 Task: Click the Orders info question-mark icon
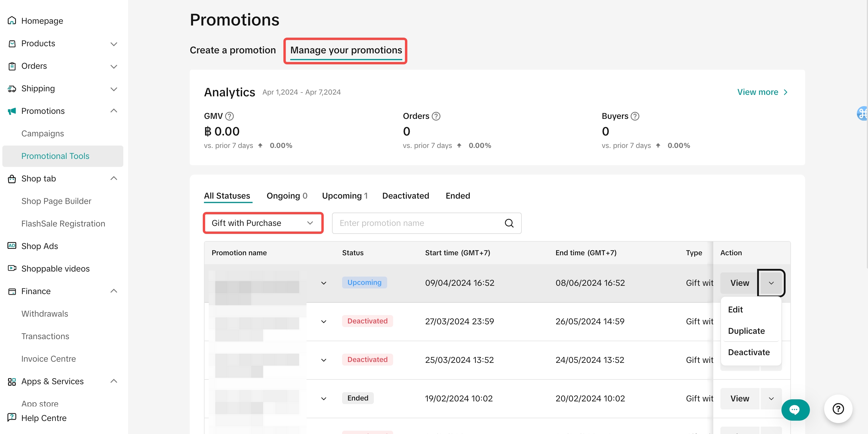[x=436, y=116]
